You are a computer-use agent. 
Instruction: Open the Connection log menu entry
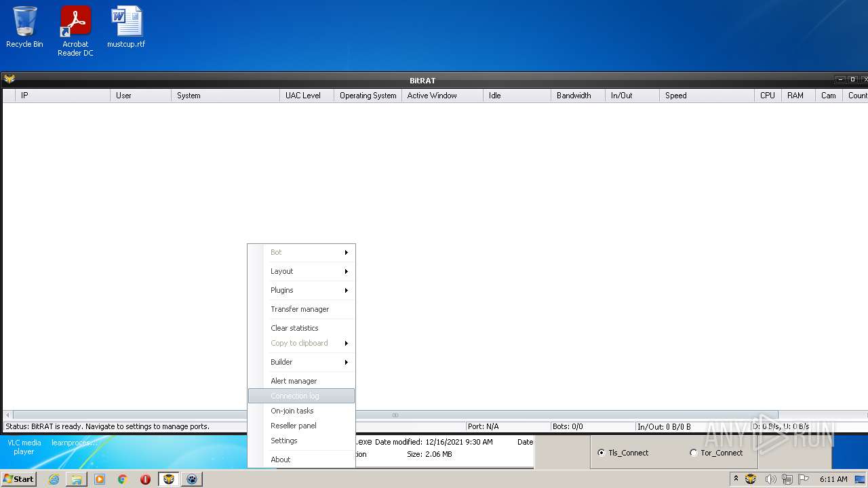pyautogui.click(x=302, y=396)
